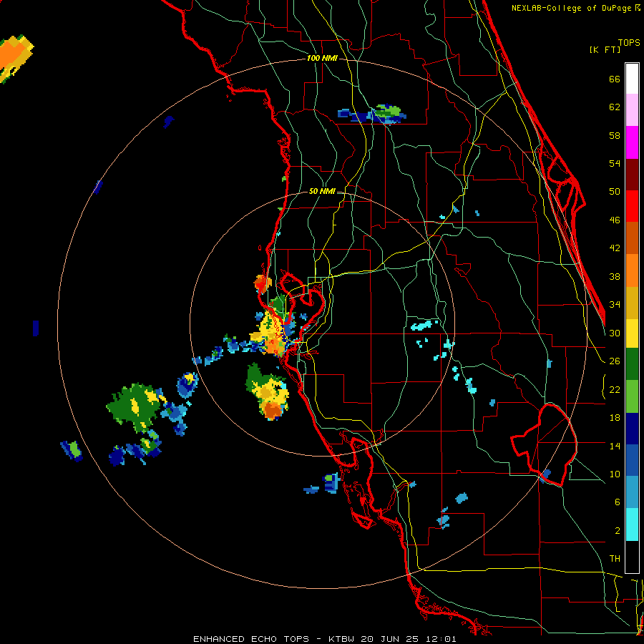Select the 54 value on the legend
This screenshot has height=644, width=644.
615,163
